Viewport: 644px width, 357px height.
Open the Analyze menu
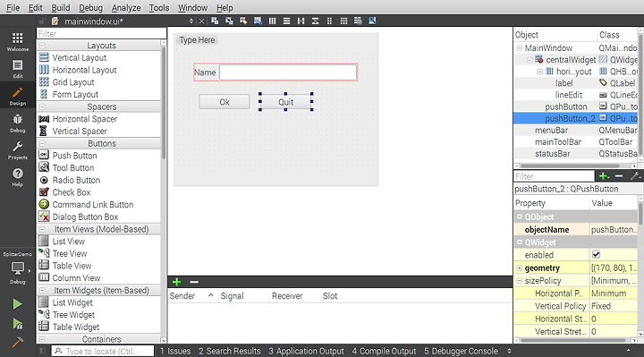pos(126,7)
